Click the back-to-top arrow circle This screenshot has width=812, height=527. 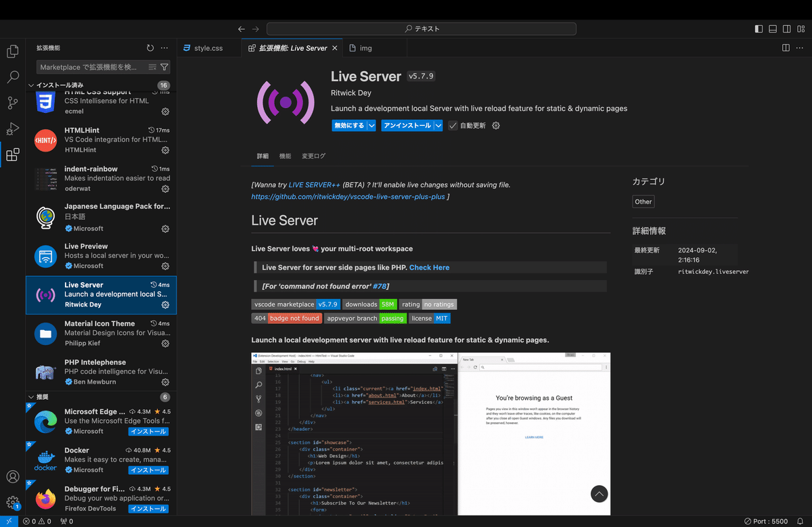(600, 495)
